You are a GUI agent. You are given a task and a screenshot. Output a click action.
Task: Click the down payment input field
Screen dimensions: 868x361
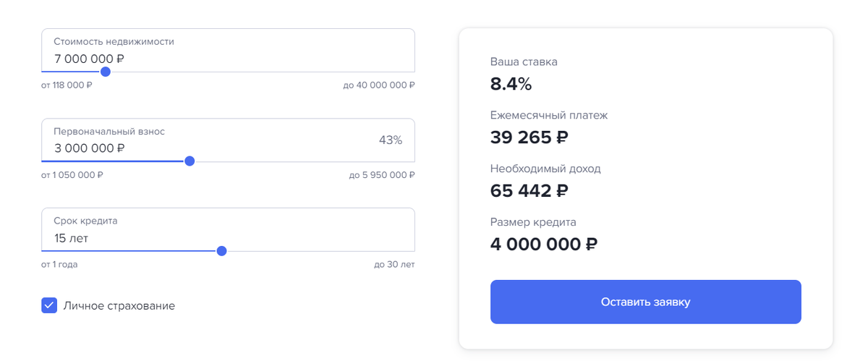[x=228, y=140]
